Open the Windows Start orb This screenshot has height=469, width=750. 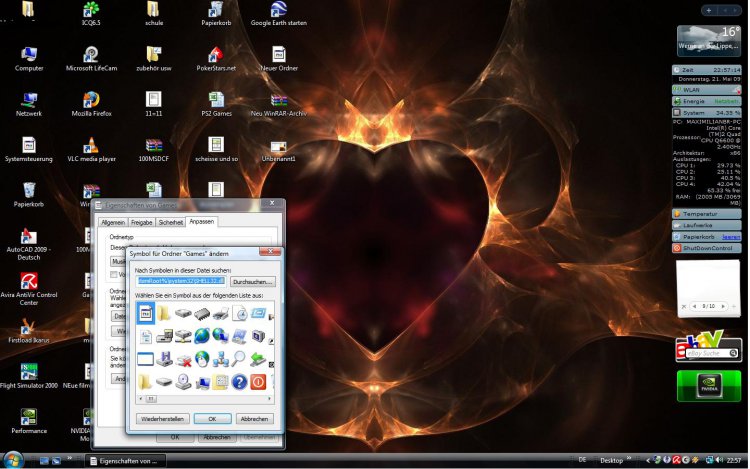pyautogui.click(x=13, y=460)
